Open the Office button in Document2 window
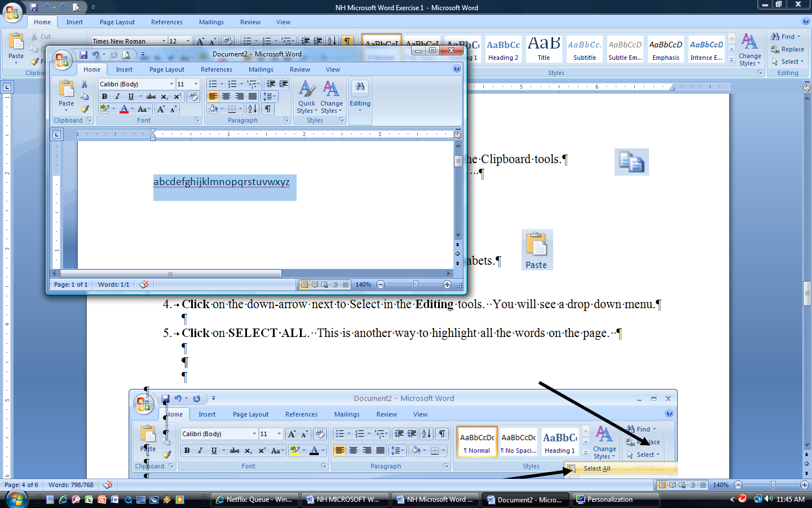Viewport: 812px width, 508px height. 61,60
